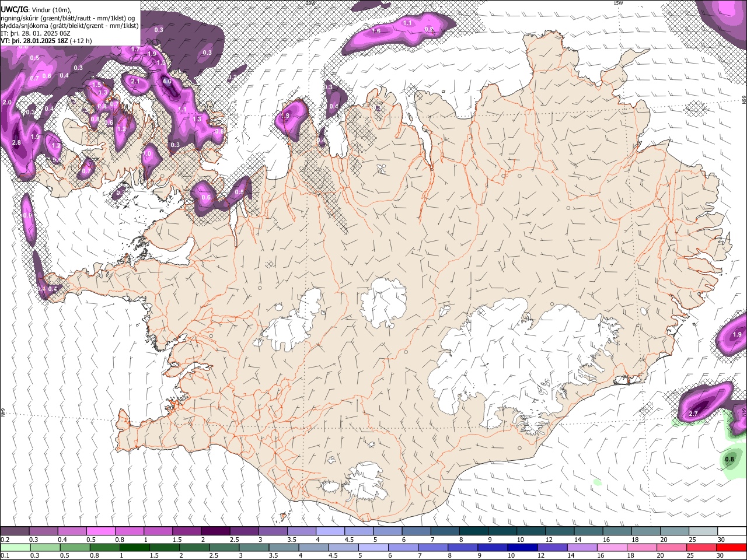The height and width of the screenshot is (560, 747).
Task: Click the 1.1 value at the top of the map
Action: click(407, 23)
